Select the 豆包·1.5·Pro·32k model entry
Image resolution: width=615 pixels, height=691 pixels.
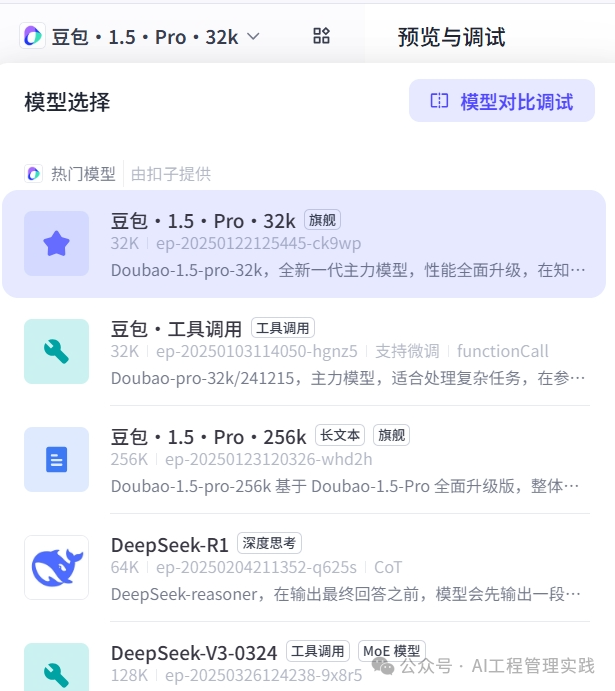pos(203,220)
